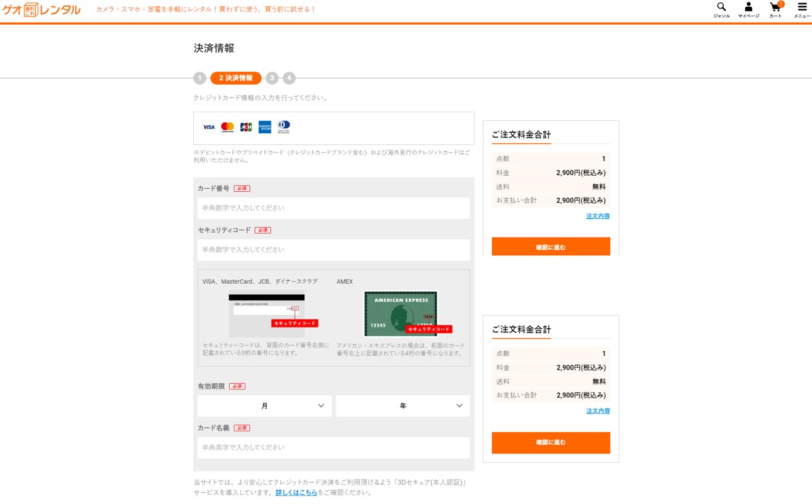Click the JCB card brand icon
812x504 pixels.
pos(246,127)
